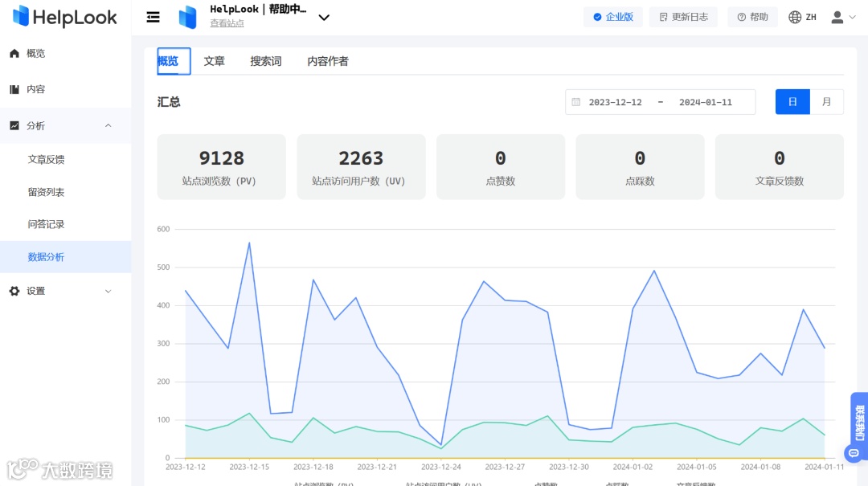Click the 2024-01-02 x-axis label
868x486 pixels.
633,467
